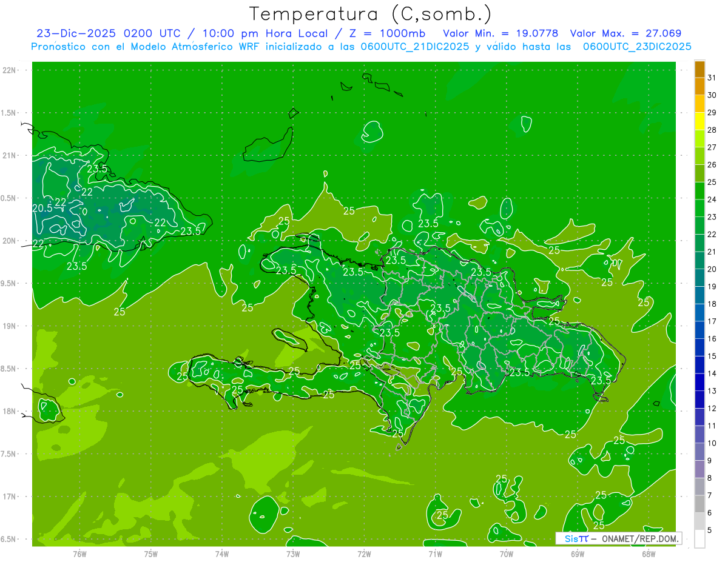
Task: Select the orange swatch between legend 30 and 31
Action: click(x=699, y=86)
